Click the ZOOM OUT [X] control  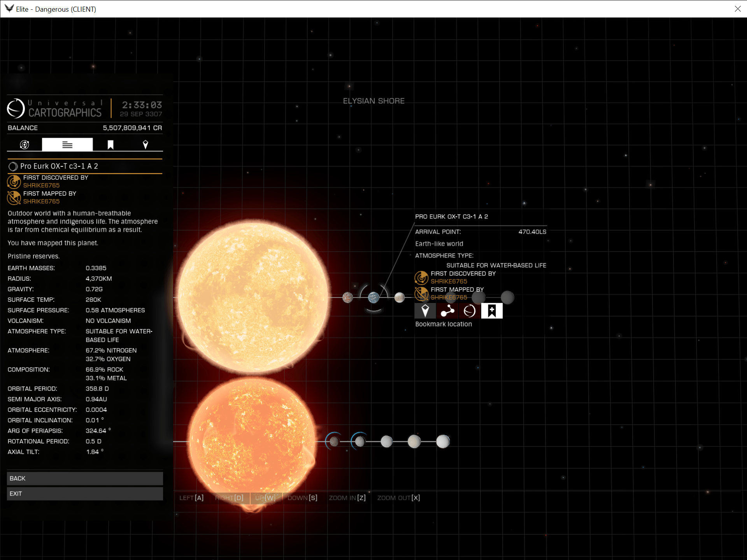pyautogui.click(x=398, y=498)
